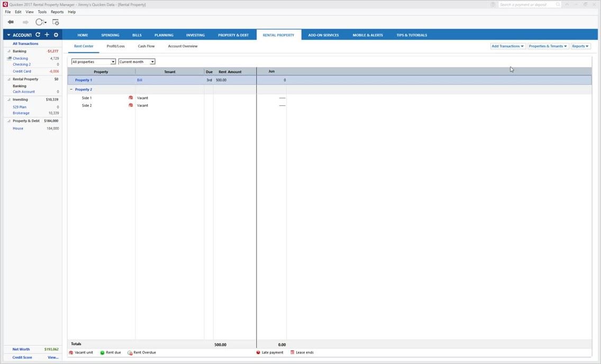Click the One Step Update icon
Screen dimensions: 601x364
pos(39,22)
